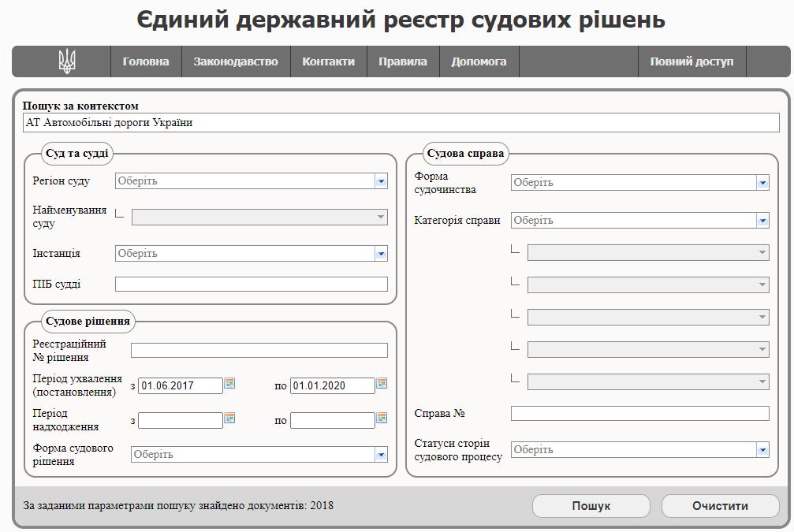The image size is (794, 532).
Task: Open the Допомога menu item
Action: click(x=479, y=61)
